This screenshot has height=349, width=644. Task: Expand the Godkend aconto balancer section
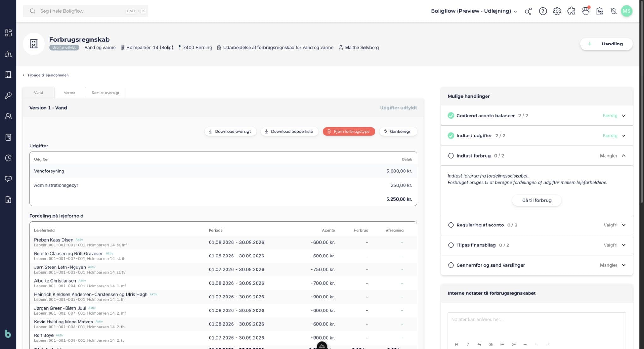[537, 116]
